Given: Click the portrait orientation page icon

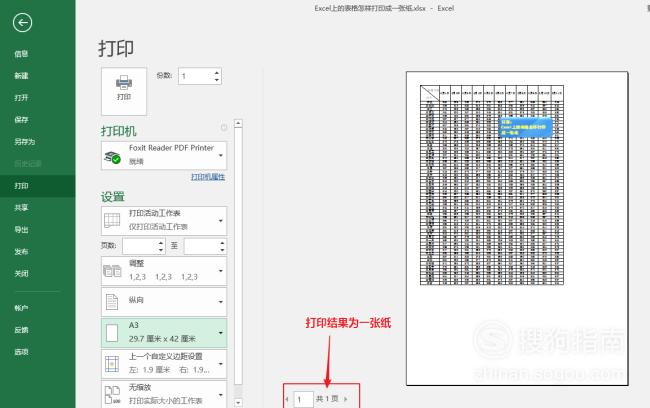Looking at the screenshot, I should (112, 302).
